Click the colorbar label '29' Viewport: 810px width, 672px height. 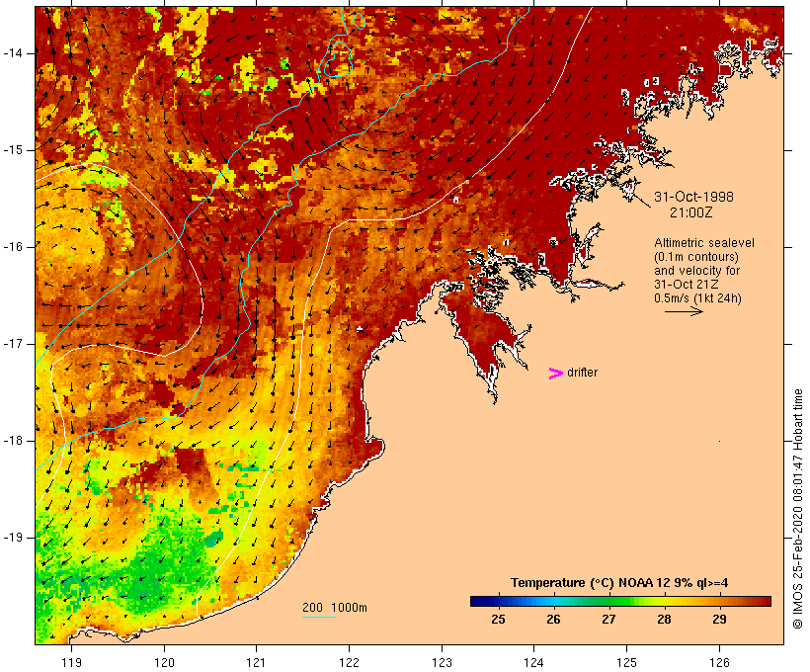pos(719,619)
